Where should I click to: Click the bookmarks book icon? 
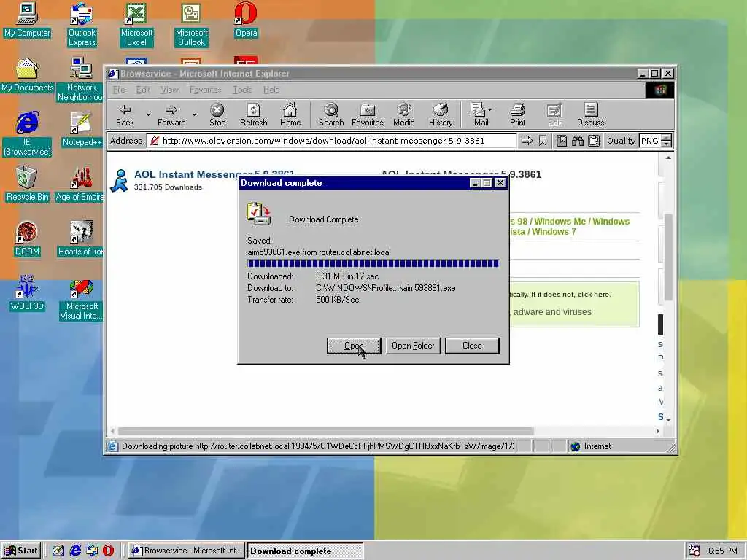pos(562,141)
